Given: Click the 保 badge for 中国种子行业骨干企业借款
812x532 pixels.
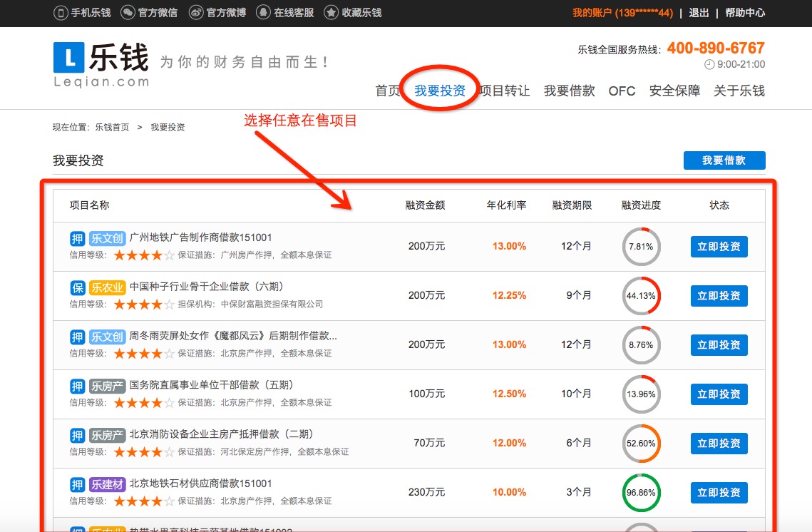Looking at the screenshot, I should tap(77, 287).
